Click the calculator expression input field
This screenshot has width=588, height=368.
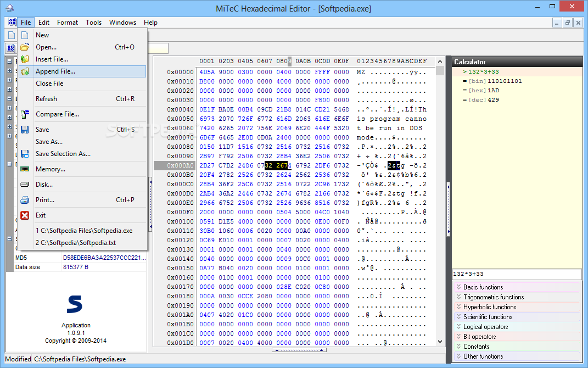517,274
